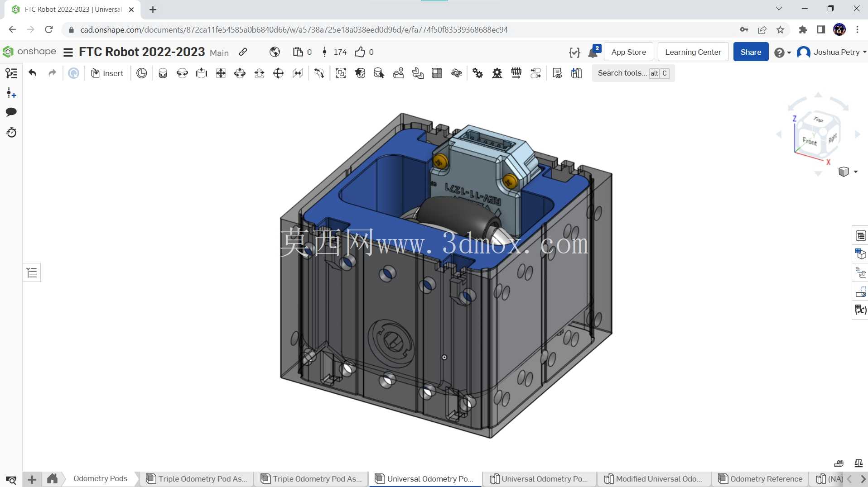The height and width of the screenshot is (487, 868).
Task: Click the Odometry Pods folder breadcrumb
Action: (100, 479)
